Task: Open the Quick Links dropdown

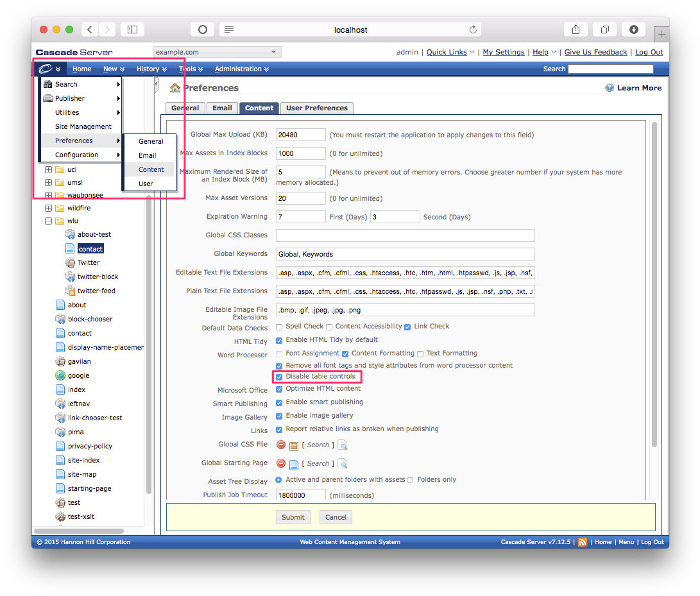Action: click(x=450, y=52)
